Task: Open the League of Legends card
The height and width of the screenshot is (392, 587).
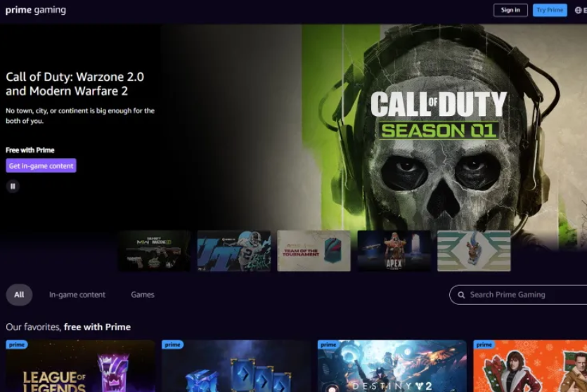Action: coord(80,366)
